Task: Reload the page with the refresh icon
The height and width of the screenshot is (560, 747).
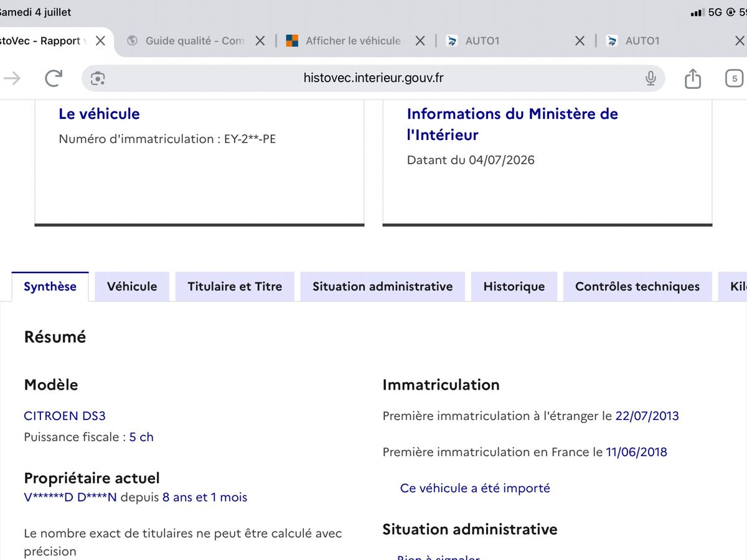Action: (54, 78)
